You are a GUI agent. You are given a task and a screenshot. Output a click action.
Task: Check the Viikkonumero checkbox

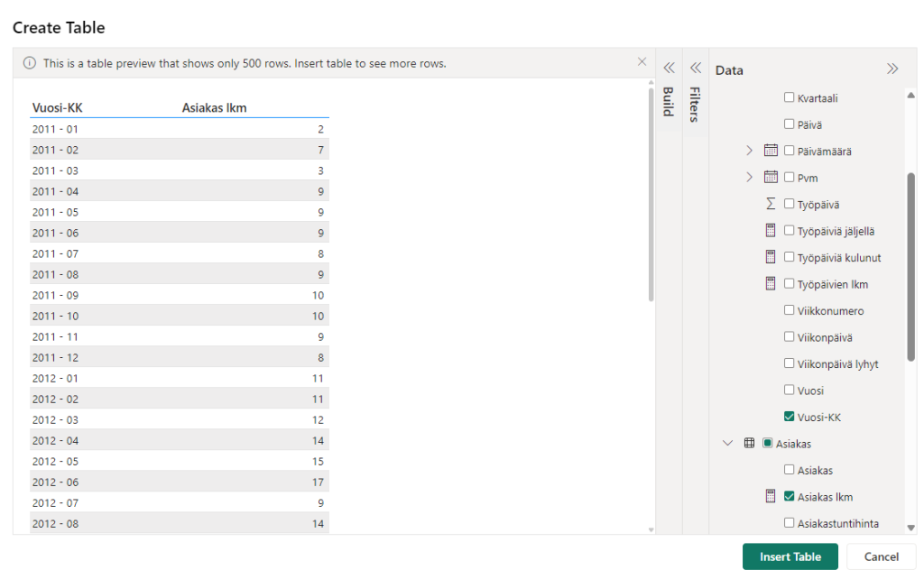coord(789,310)
